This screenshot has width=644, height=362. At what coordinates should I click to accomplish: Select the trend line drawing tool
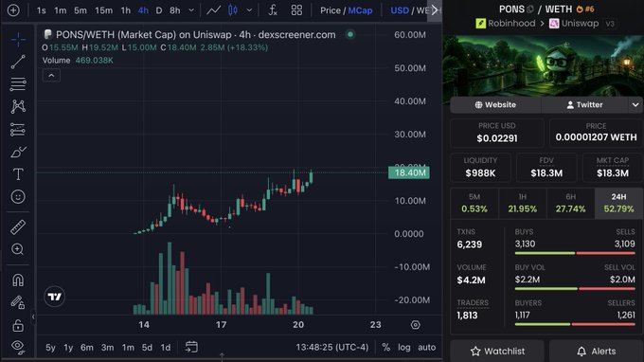pyautogui.click(x=18, y=62)
